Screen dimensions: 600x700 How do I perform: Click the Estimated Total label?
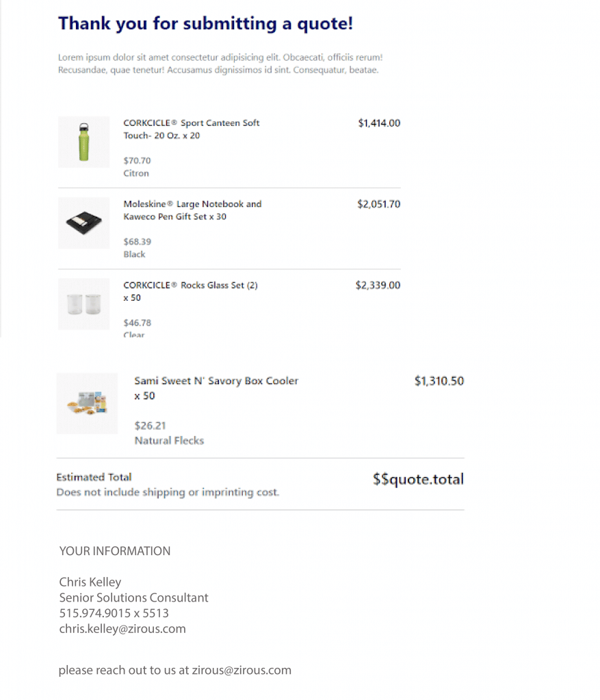point(94,477)
